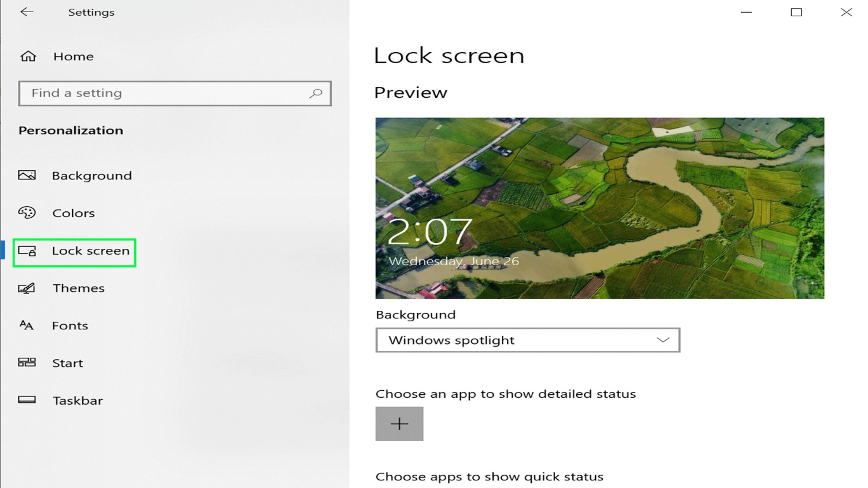Select the Fonts icon in sidebar
The image size is (868, 488).
[27, 325]
